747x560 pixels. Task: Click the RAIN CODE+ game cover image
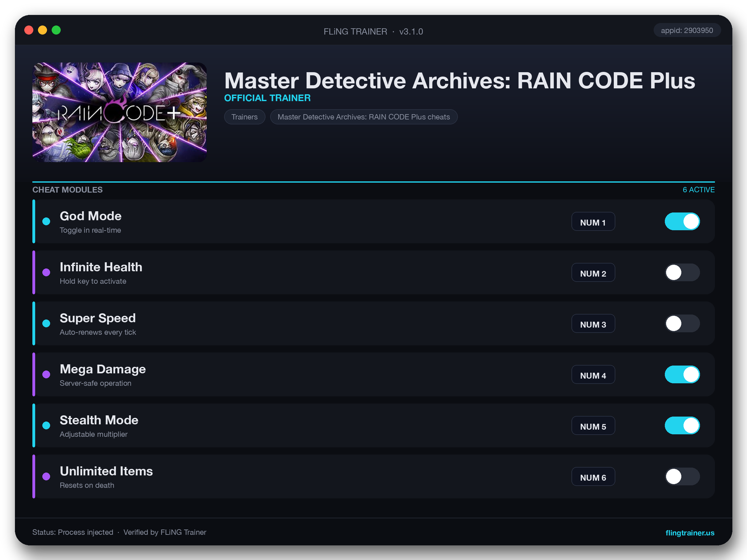click(120, 112)
